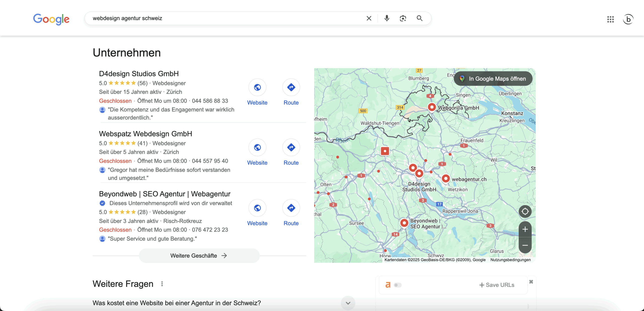Get route to Webspatz Webdesign GmbH

tap(291, 147)
